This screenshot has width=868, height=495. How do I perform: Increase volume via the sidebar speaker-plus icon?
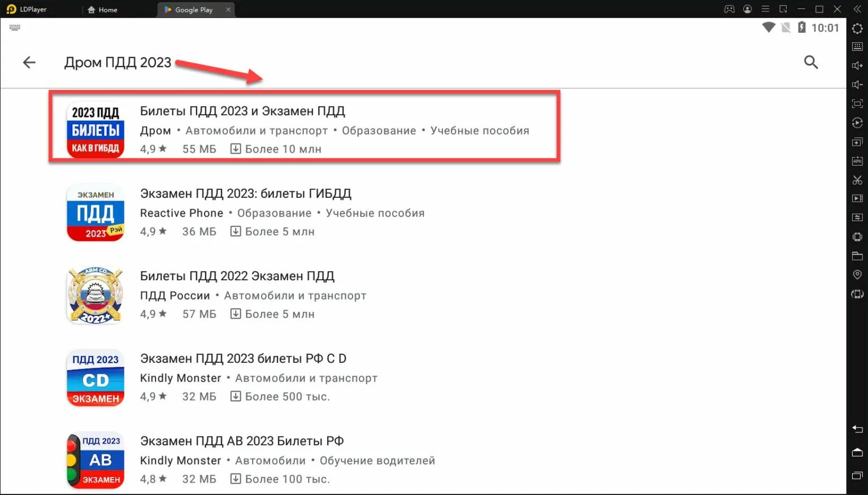click(857, 66)
